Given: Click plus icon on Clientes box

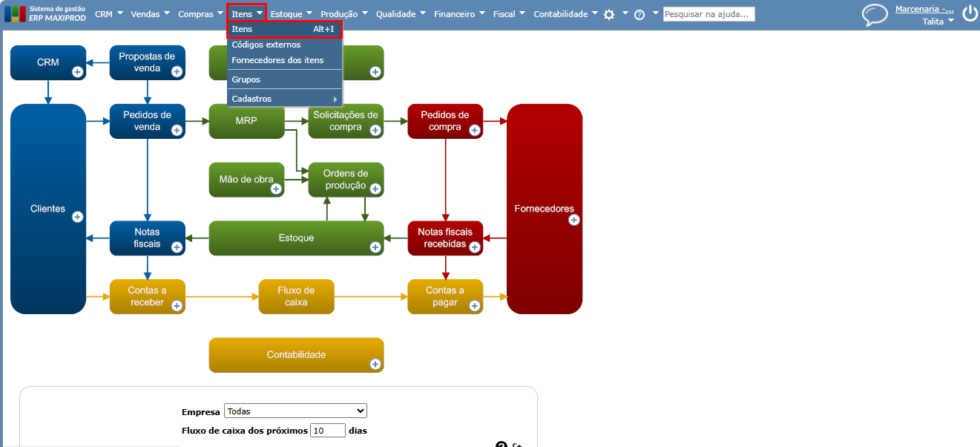Looking at the screenshot, I should pos(77,217).
